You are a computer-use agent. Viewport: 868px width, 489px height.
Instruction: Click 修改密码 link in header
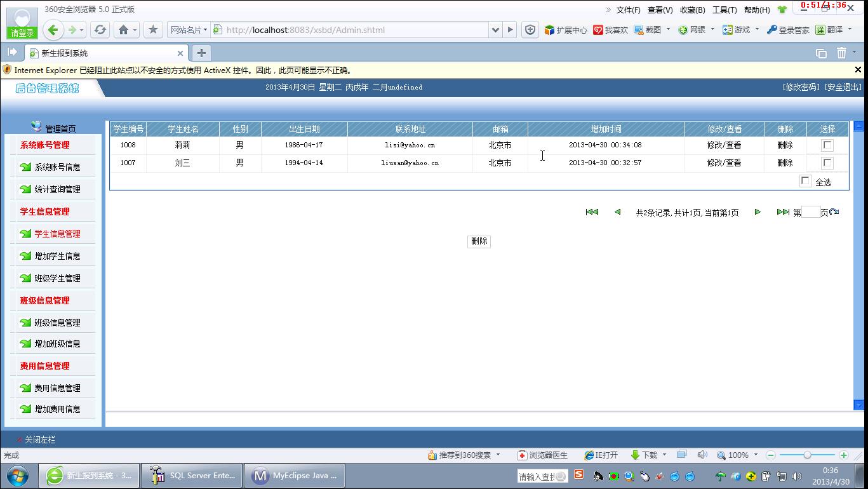(x=801, y=87)
